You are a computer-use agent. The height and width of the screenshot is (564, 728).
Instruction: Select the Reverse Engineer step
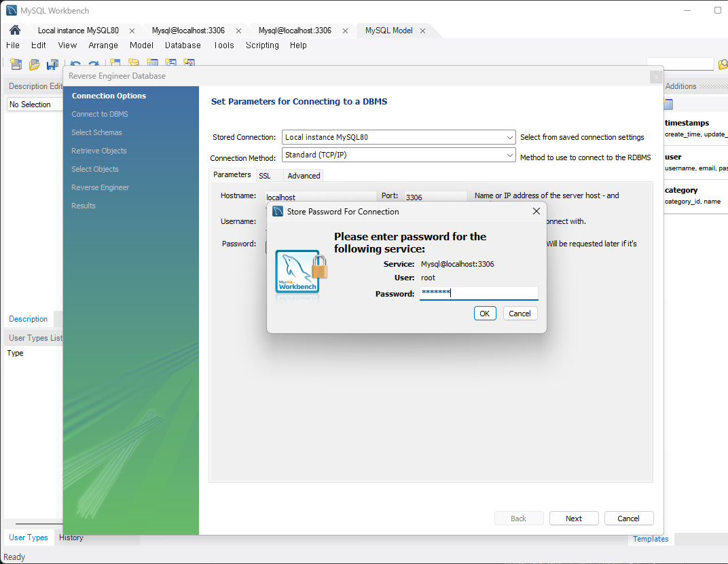click(101, 187)
